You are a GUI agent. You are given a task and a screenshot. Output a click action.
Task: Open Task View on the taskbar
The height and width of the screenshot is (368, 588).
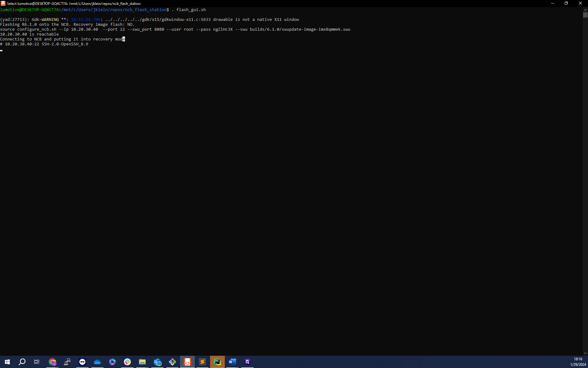click(37, 362)
